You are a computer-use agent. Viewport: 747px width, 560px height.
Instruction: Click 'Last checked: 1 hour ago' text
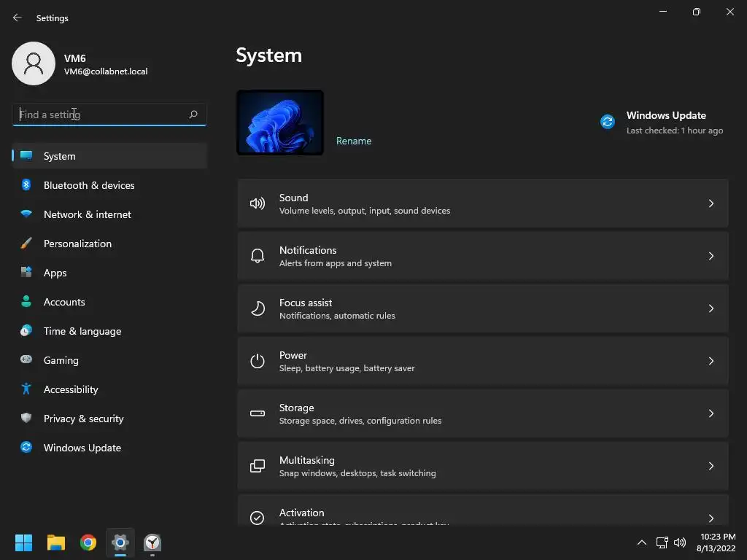tap(675, 131)
